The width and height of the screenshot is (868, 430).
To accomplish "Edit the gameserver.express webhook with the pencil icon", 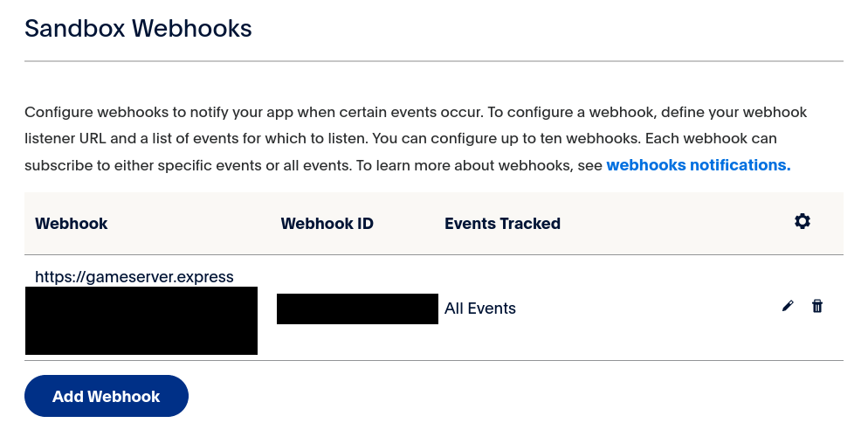I will [788, 306].
